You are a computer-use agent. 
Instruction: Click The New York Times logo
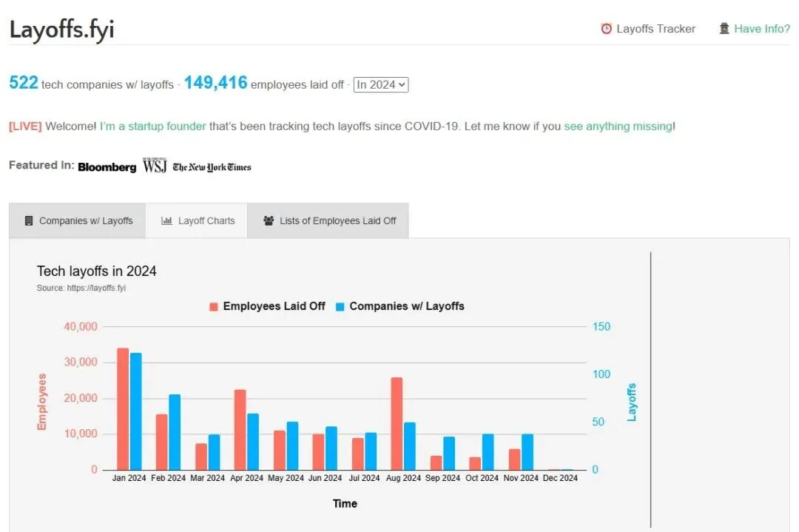pyautogui.click(x=212, y=167)
